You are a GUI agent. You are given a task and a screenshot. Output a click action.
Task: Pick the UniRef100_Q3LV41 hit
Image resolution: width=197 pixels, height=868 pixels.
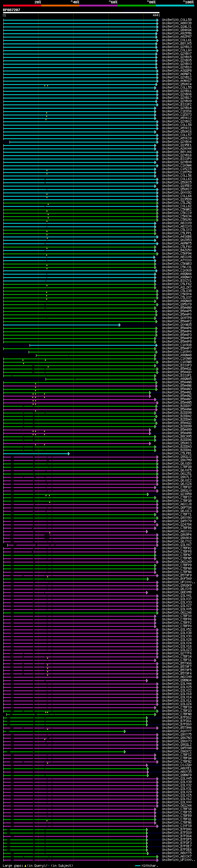coord(177,596)
